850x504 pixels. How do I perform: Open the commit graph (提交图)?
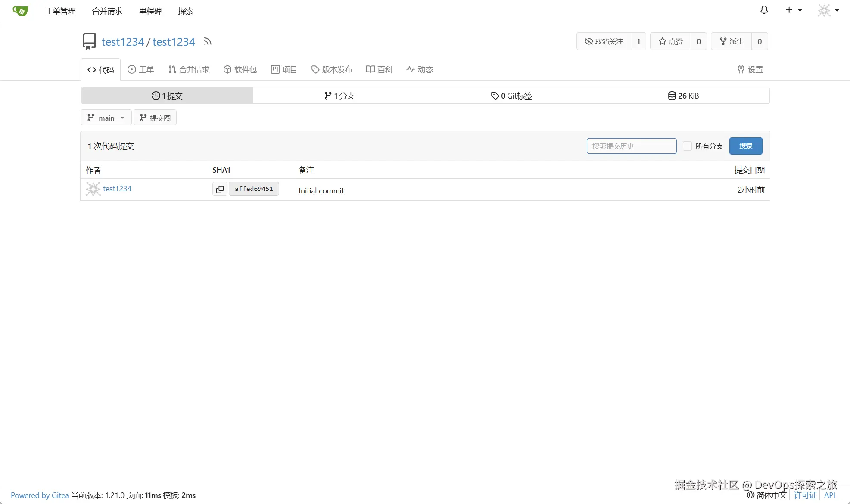(155, 118)
